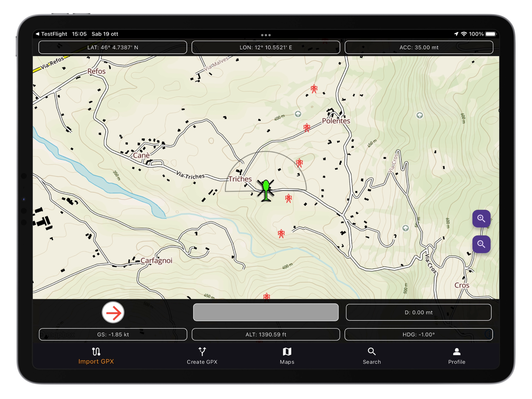Tap the LON: 12° 10.5521' E readout

[x=266, y=47]
